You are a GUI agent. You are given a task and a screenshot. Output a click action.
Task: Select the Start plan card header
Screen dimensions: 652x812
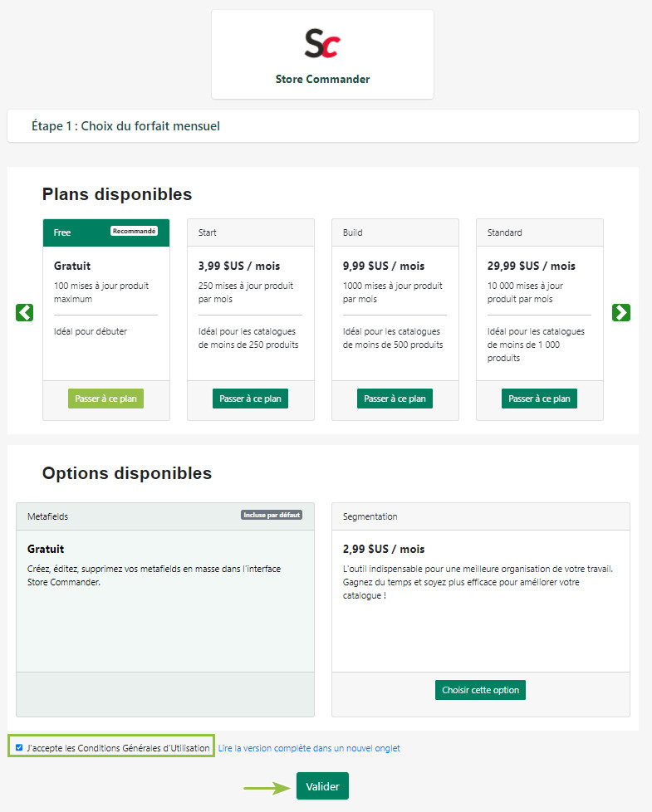coord(251,232)
